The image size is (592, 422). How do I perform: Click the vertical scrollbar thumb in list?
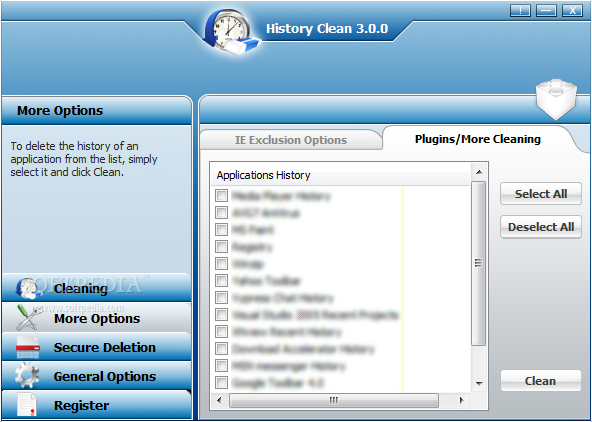(479, 263)
